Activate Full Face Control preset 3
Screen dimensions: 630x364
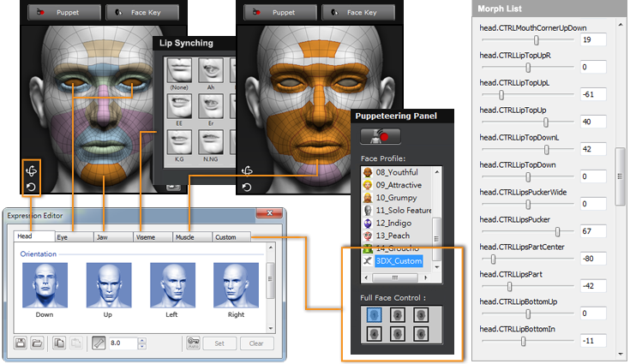pos(421,315)
